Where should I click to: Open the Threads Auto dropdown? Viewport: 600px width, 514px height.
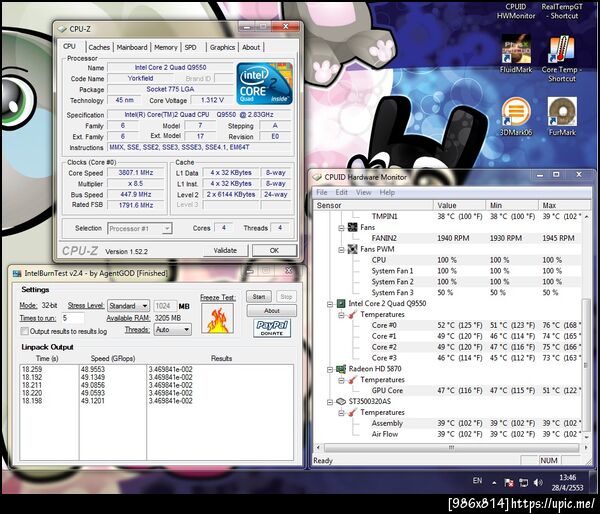pyautogui.click(x=173, y=330)
